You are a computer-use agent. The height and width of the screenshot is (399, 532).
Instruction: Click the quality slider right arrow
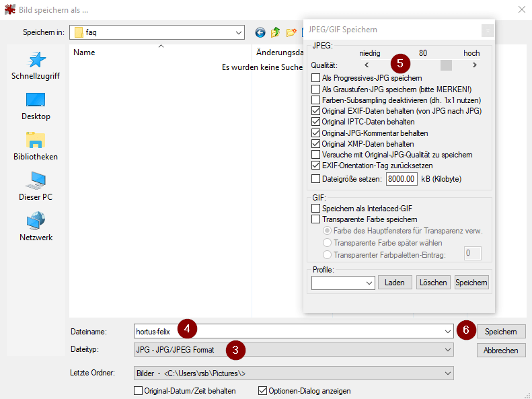[474, 65]
